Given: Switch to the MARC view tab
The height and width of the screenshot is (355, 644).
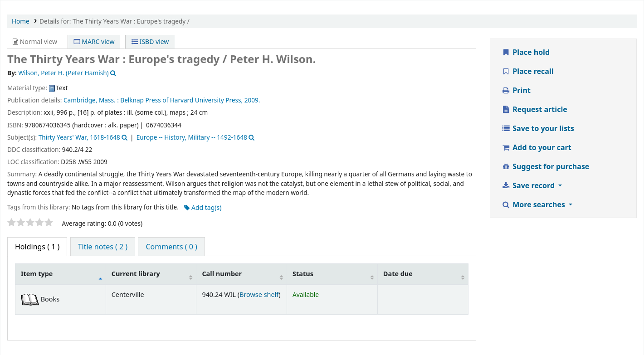Looking at the screenshot, I should pos(94,41).
